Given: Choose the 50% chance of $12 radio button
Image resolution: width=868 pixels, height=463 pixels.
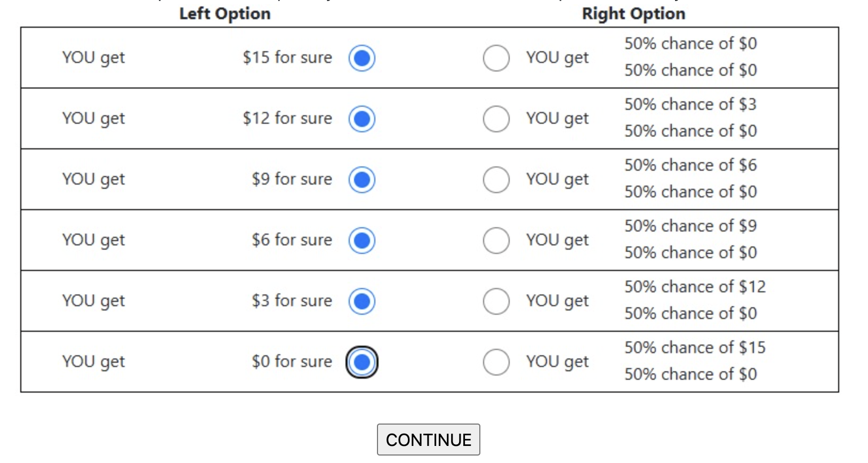Looking at the screenshot, I should [x=496, y=301].
